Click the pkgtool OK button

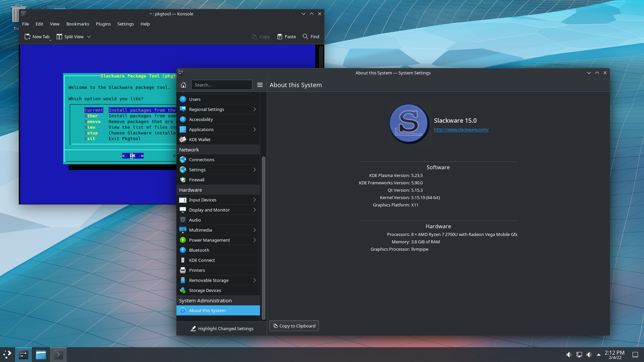(132, 156)
